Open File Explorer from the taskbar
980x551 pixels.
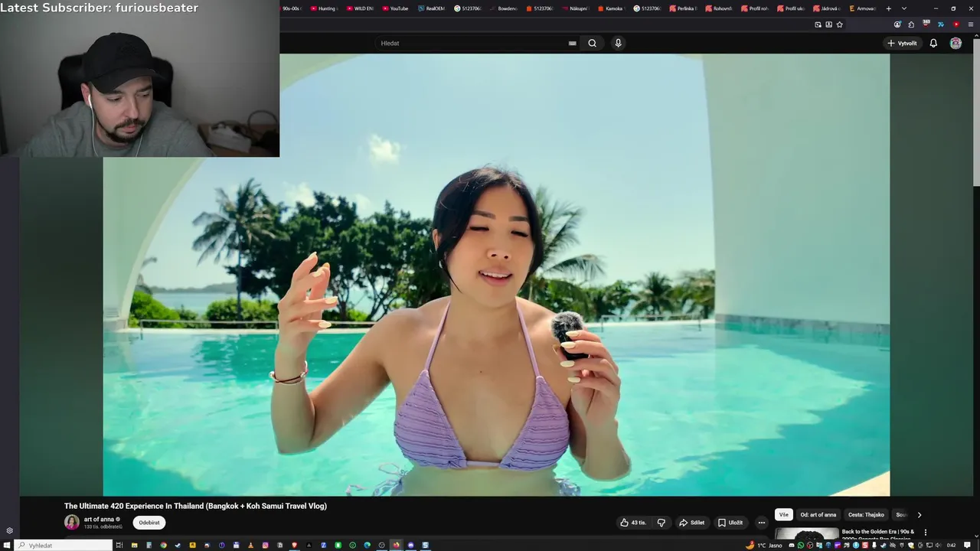click(x=134, y=545)
